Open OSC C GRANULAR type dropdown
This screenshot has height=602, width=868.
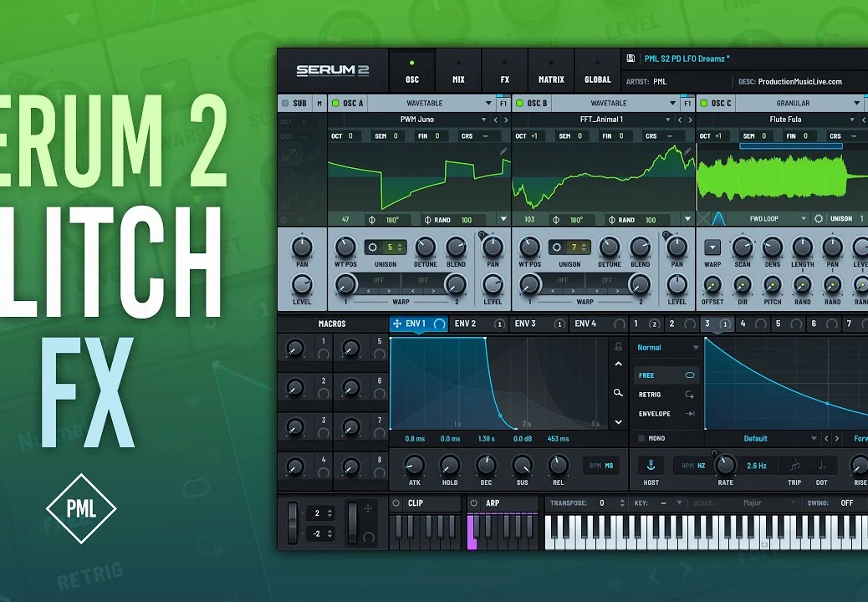[x=799, y=103]
